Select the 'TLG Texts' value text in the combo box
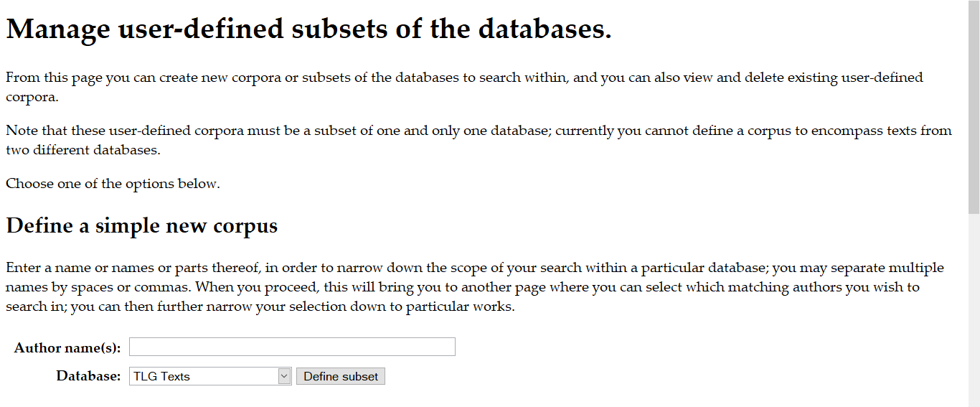This screenshot has height=407, width=980. pyautogui.click(x=161, y=376)
